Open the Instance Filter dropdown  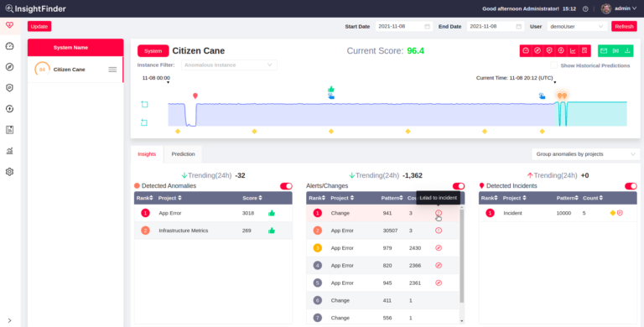point(229,65)
